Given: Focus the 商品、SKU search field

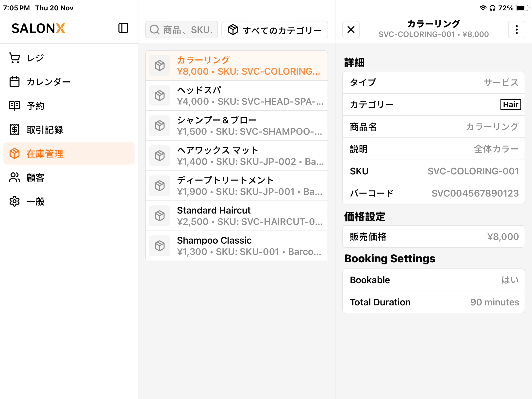Looking at the screenshot, I should click(182, 30).
